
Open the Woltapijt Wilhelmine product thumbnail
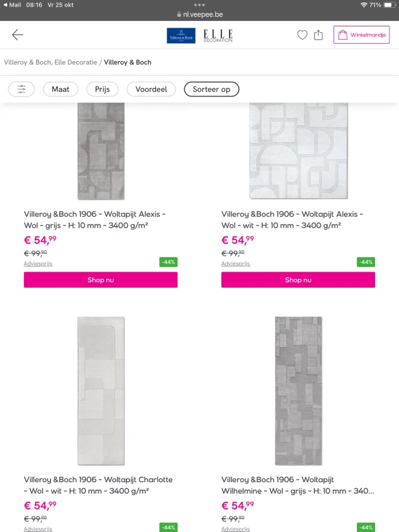click(298, 390)
